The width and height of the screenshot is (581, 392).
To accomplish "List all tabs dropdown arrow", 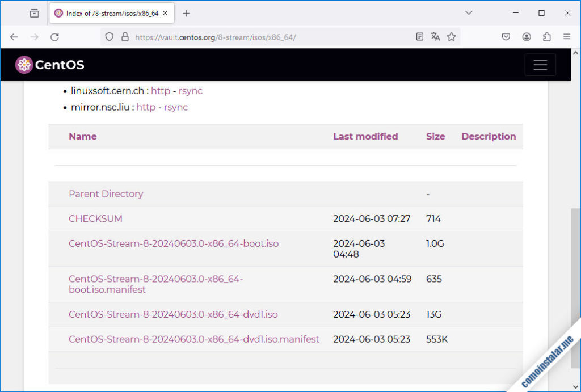I will [469, 13].
